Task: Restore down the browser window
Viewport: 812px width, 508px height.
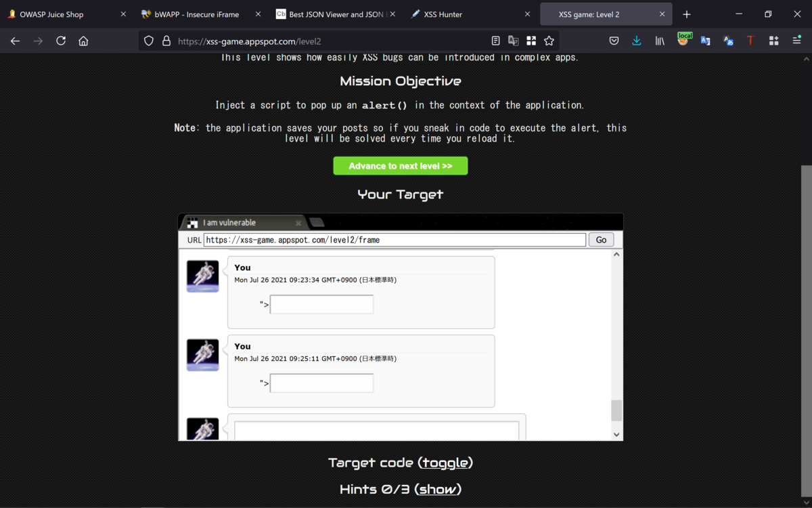Action: (768, 14)
